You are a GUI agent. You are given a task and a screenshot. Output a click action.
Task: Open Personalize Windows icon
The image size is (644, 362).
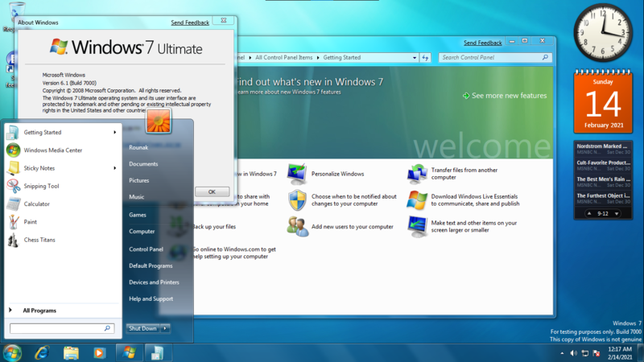(x=297, y=174)
